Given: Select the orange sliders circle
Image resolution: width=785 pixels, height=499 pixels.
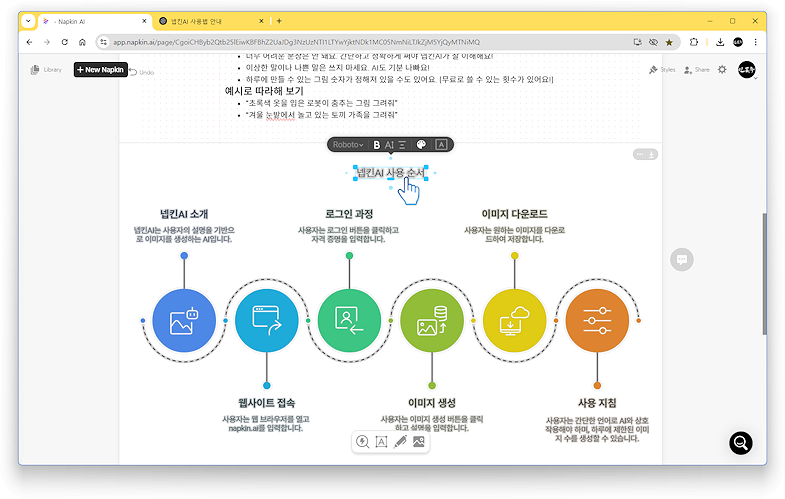Looking at the screenshot, I should pos(597,320).
